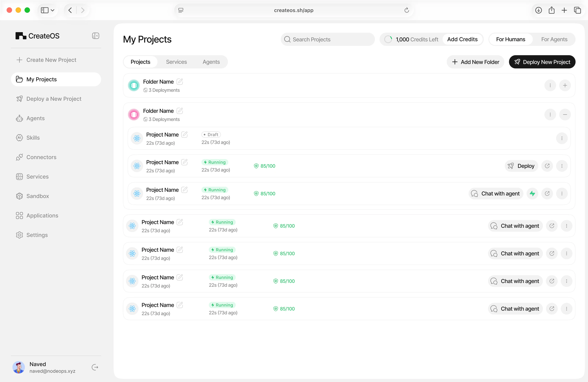
Task: Edit the first Folder Name with pencil icon
Action: pyautogui.click(x=180, y=82)
